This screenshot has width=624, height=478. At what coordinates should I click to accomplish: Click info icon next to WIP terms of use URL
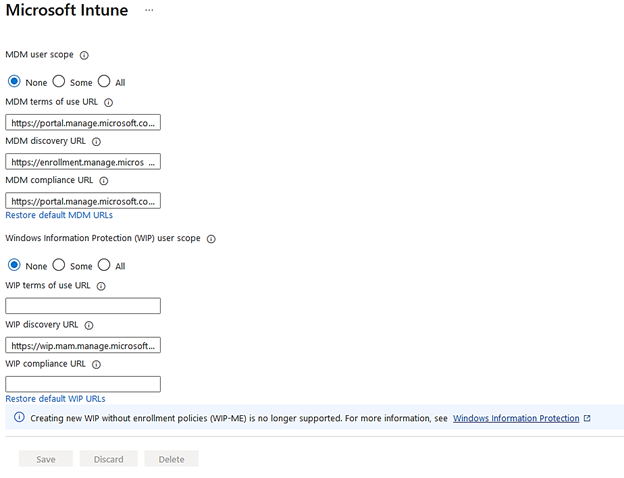[x=101, y=286]
